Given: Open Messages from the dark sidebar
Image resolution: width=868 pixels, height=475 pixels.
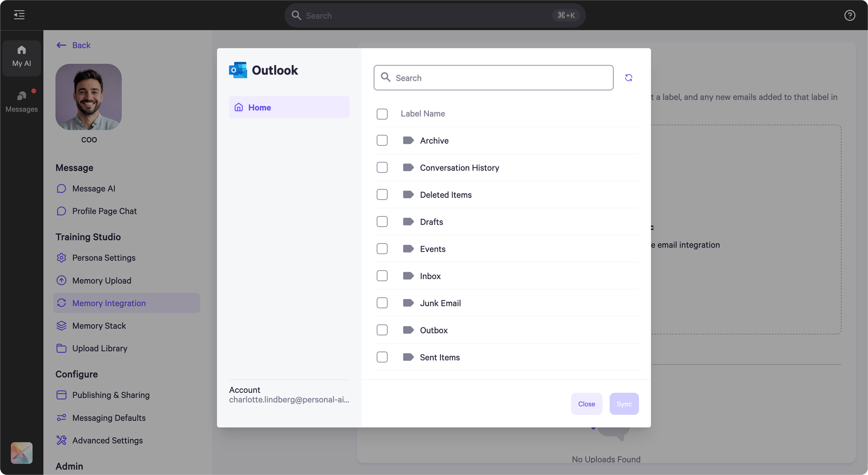Looking at the screenshot, I should pos(21,101).
